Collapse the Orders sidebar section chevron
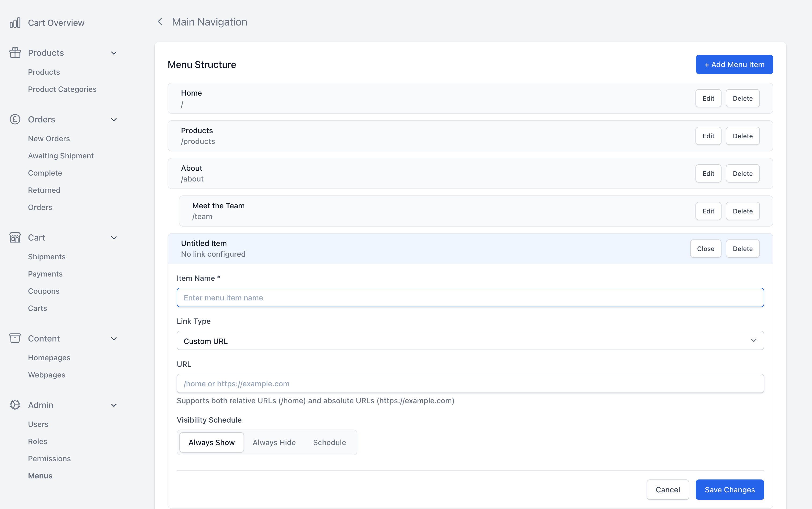Image resolution: width=812 pixels, height=509 pixels. coord(114,120)
